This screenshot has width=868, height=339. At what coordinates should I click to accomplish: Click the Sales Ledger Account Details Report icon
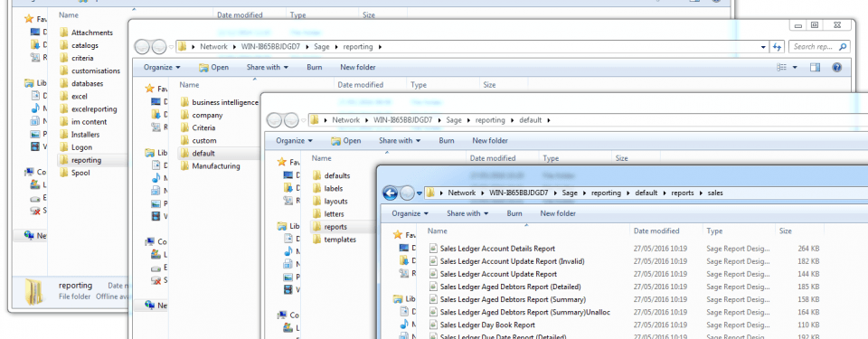[433, 249]
